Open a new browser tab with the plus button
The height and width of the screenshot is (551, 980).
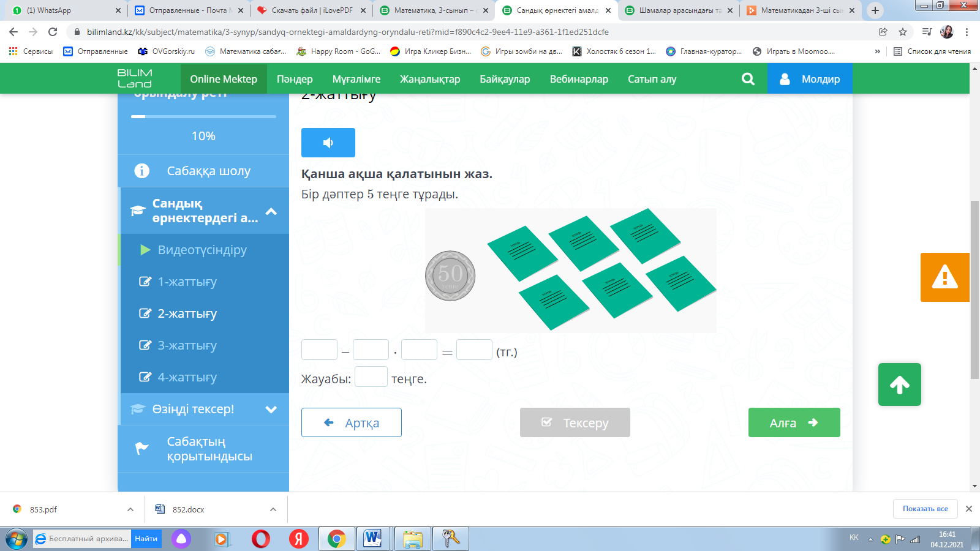[875, 10]
